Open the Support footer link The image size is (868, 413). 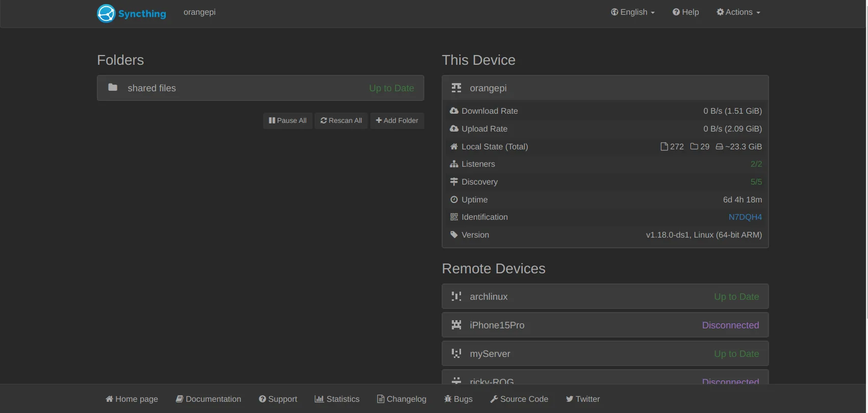(278, 399)
